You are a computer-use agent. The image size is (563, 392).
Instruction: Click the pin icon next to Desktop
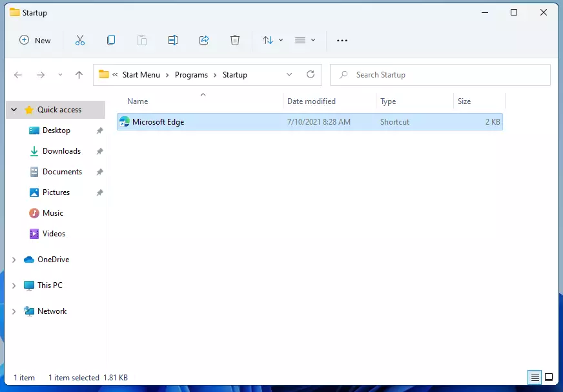pyautogui.click(x=100, y=131)
